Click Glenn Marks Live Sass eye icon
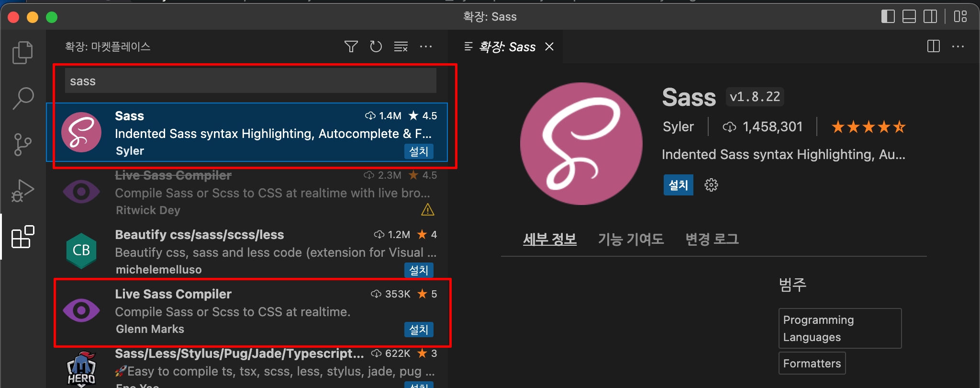Image resolution: width=980 pixels, height=388 pixels. pos(81,310)
